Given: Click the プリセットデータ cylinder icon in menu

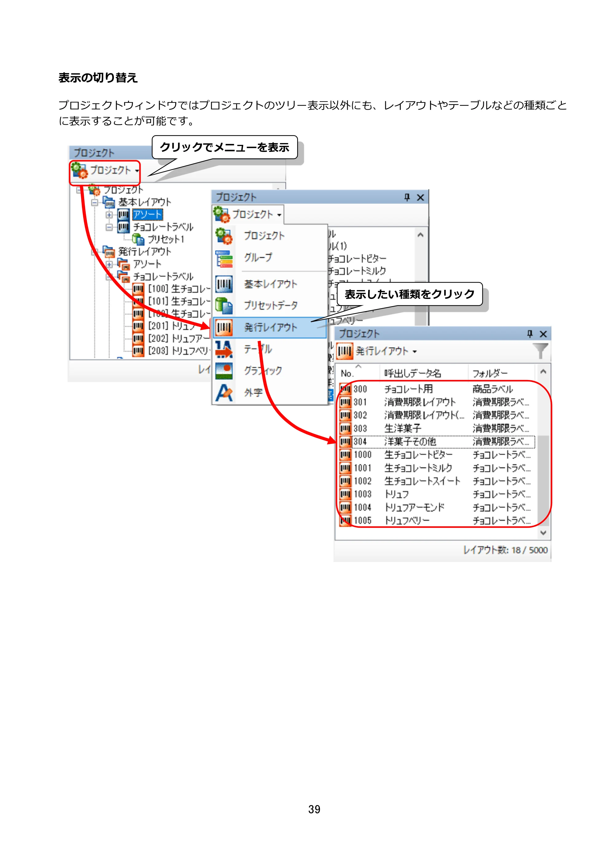Looking at the screenshot, I should pyautogui.click(x=224, y=305).
